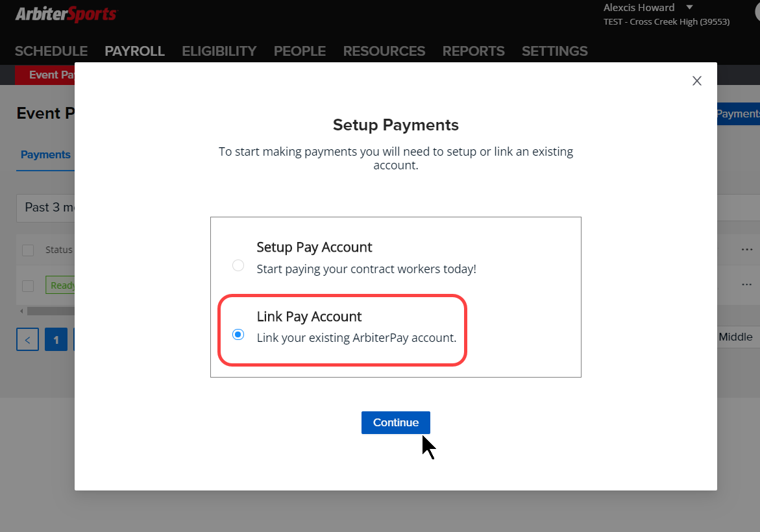Open the header row more options ellipsis
760x532 pixels.
[x=747, y=250]
